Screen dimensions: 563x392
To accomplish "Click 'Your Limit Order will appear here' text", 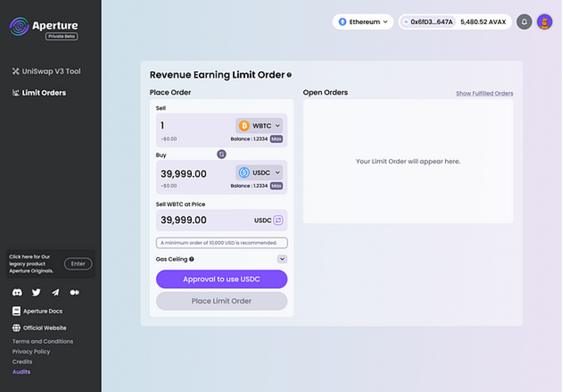I will click(x=408, y=161).
